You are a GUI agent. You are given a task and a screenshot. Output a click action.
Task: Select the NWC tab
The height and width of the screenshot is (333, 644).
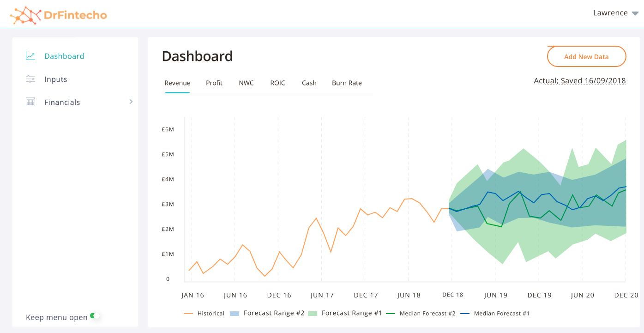(x=246, y=83)
